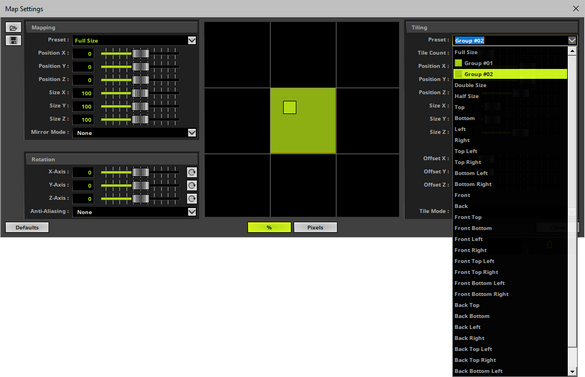Collapse the Tiling Preset dropdown arrow
Screen dimensions: 585x377
tap(572, 40)
